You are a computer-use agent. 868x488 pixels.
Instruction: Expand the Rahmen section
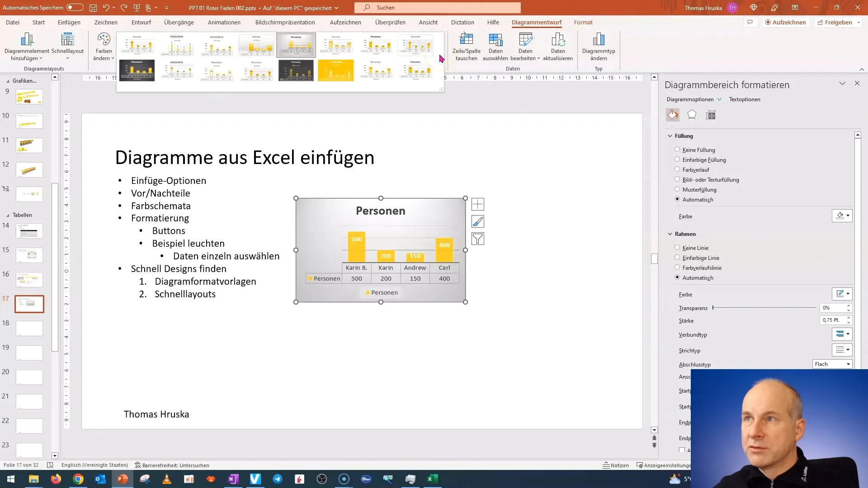coord(671,234)
